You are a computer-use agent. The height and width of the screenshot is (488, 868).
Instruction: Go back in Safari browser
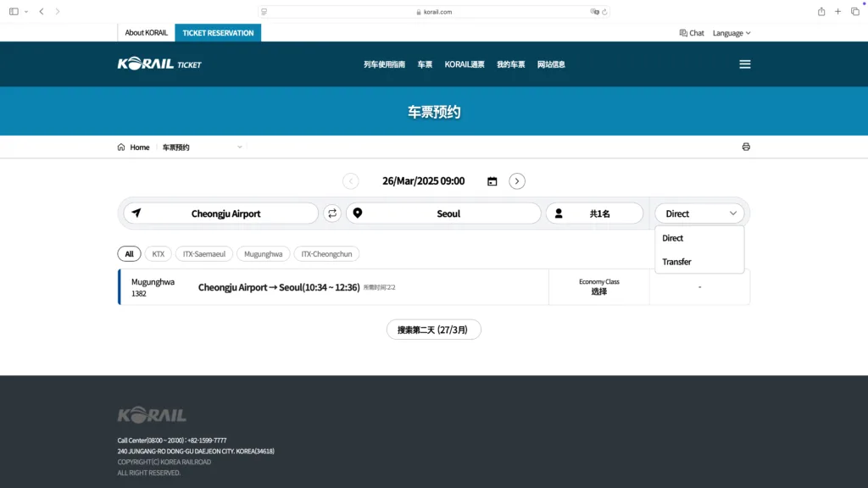pos(42,12)
